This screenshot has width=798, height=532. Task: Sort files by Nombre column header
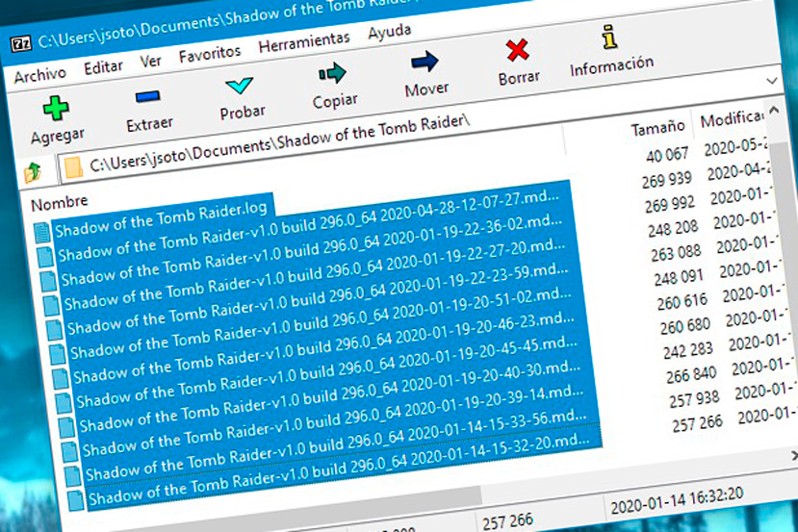tap(60, 203)
